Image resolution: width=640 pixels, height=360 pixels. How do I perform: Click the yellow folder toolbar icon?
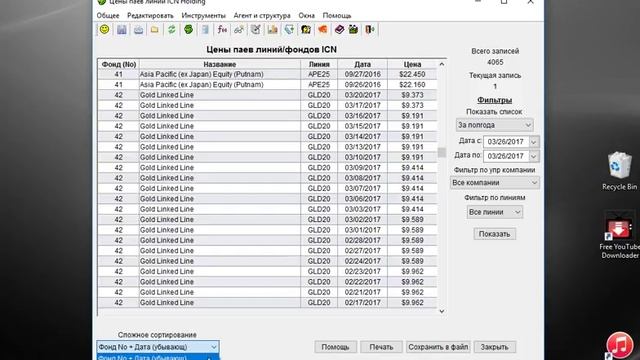coord(155,29)
